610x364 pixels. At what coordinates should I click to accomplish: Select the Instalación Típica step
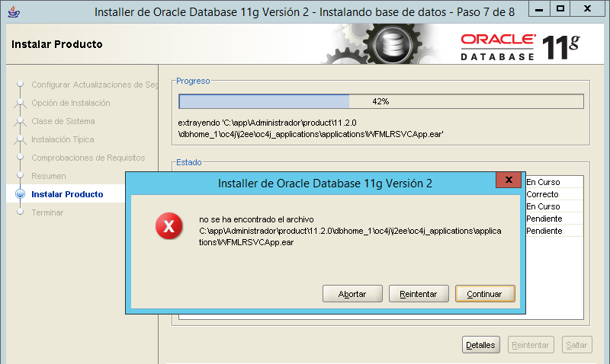[63, 139]
